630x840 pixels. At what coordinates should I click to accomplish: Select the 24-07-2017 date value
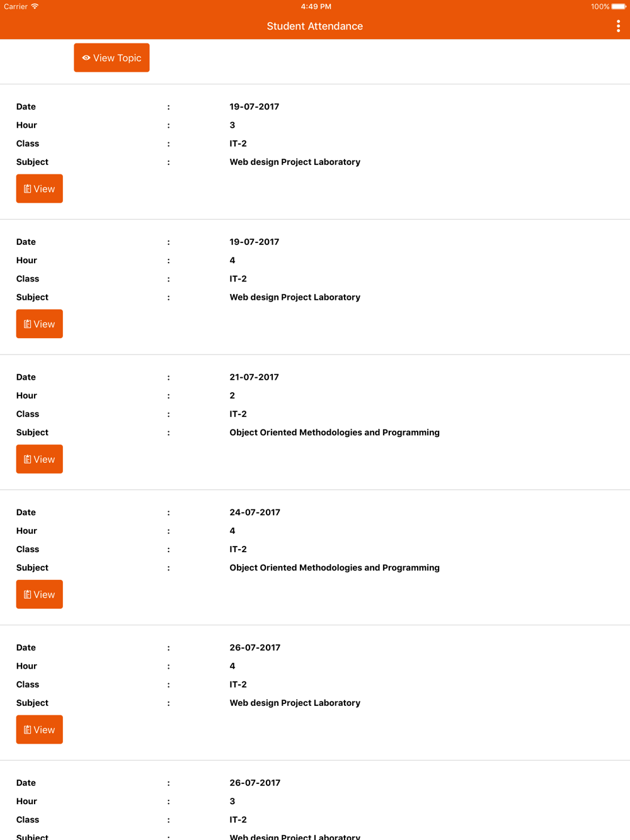pyautogui.click(x=255, y=513)
